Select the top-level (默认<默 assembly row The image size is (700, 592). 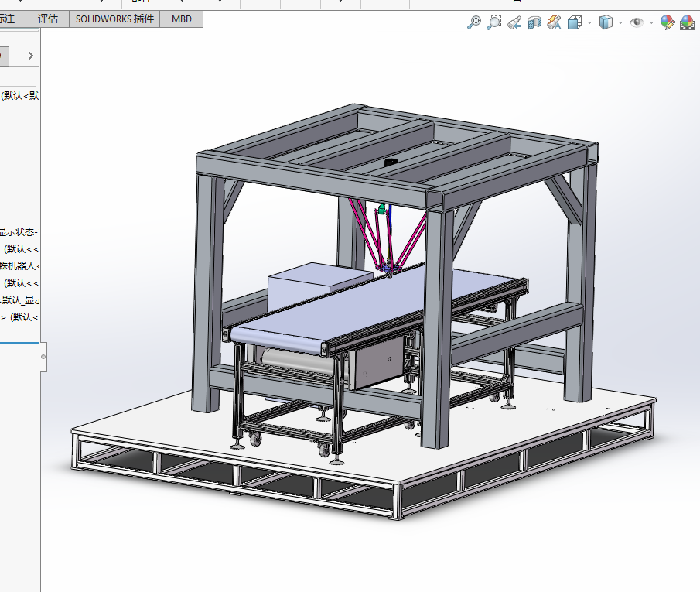(19, 96)
